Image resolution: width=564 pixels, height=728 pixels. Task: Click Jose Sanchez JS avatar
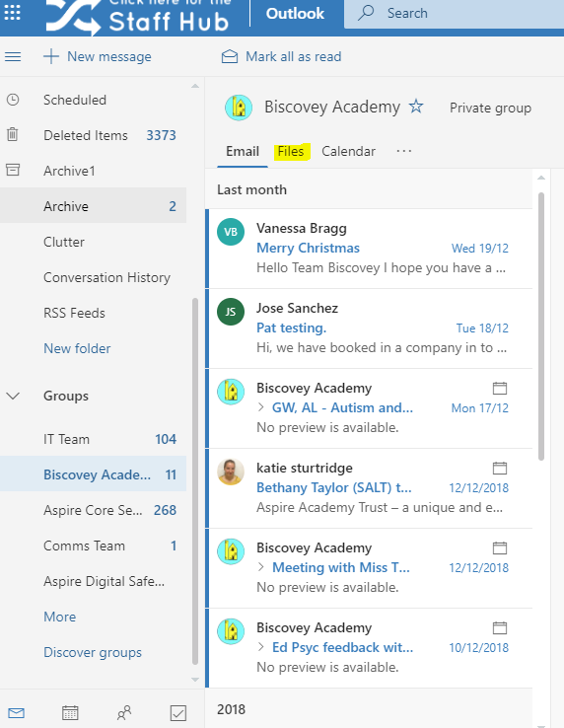point(231,312)
